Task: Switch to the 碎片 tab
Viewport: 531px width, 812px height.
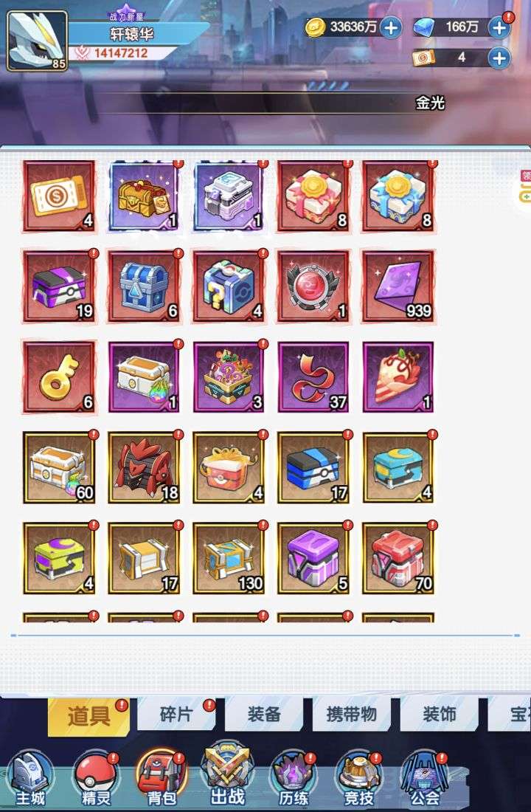Action: [176, 715]
